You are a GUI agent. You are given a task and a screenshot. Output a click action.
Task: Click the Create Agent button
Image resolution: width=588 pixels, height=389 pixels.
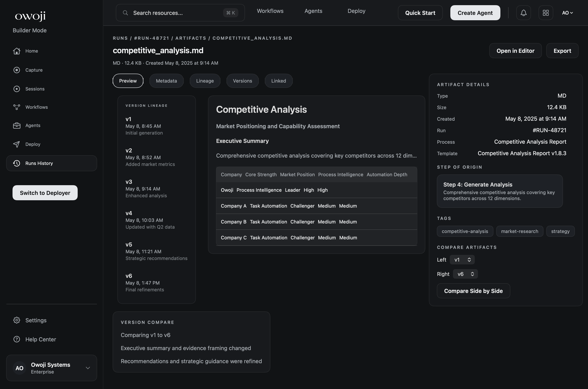475,13
